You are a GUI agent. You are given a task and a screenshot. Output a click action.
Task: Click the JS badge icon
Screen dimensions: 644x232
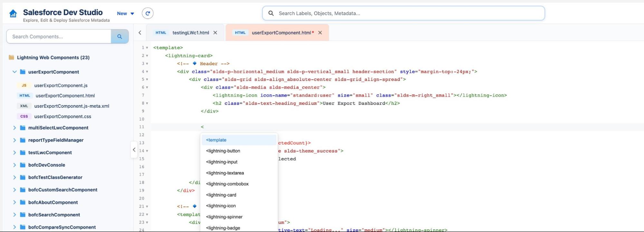coord(24,86)
